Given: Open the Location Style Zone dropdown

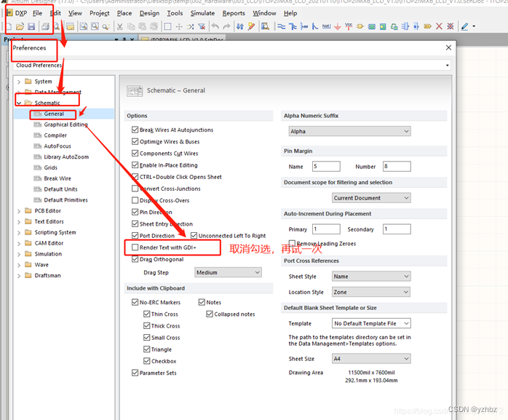Looking at the screenshot, I should point(371,292).
